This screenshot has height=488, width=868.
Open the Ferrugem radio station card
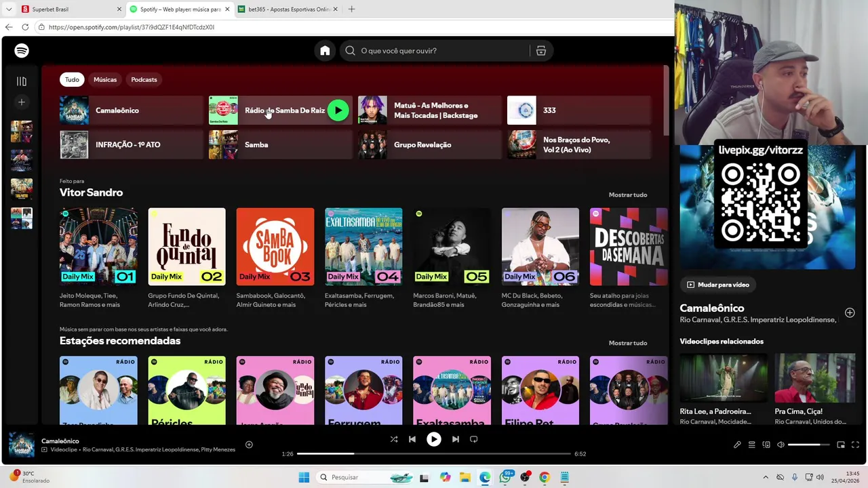(363, 391)
